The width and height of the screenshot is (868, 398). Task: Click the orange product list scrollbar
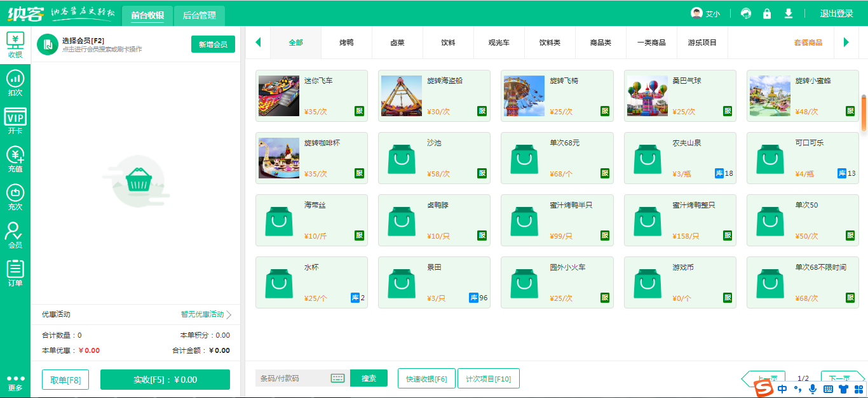[864, 113]
